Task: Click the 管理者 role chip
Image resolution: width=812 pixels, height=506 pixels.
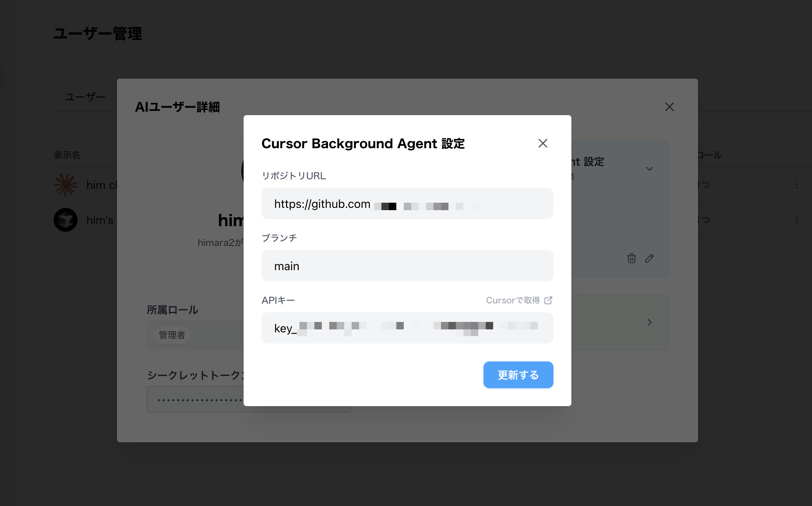Action: point(172,335)
